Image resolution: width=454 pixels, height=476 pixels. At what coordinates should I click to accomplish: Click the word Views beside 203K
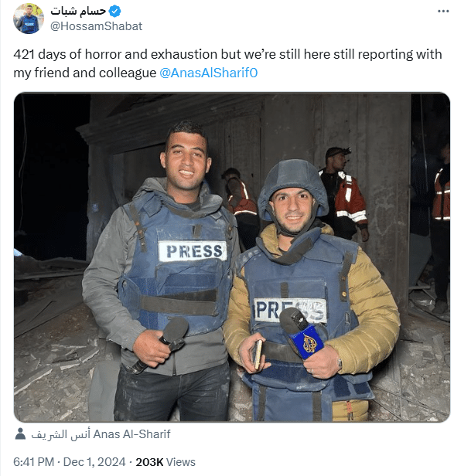pos(181,462)
